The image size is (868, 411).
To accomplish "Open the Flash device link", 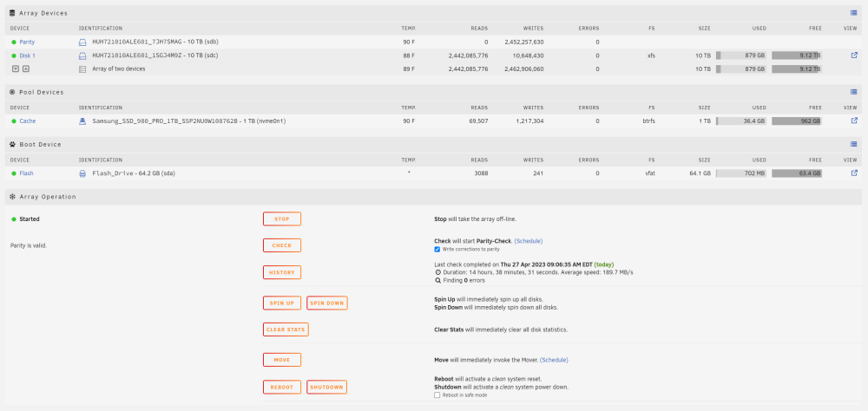I will click(x=26, y=173).
